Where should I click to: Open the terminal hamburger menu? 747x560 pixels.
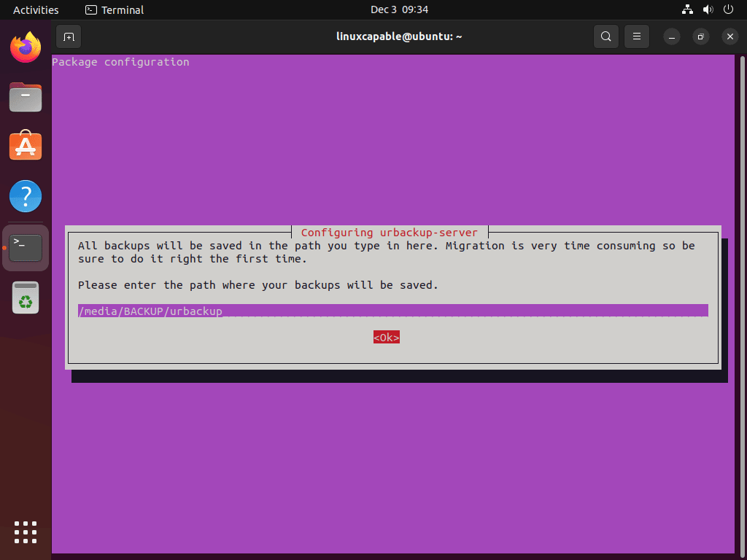point(636,36)
